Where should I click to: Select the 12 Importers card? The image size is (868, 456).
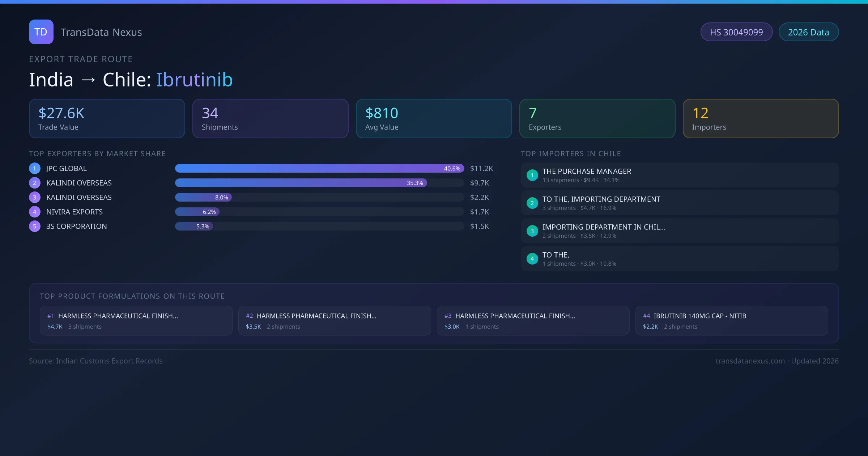coord(761,119)
